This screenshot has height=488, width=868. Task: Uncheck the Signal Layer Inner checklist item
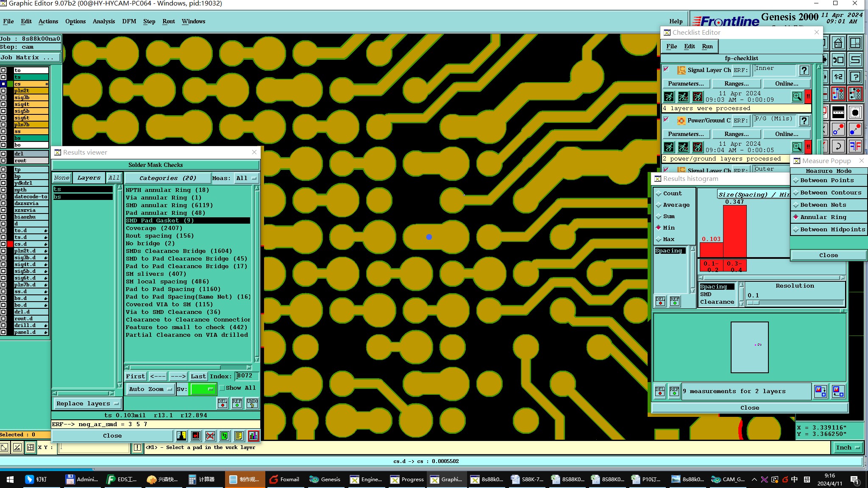(666, 69)
